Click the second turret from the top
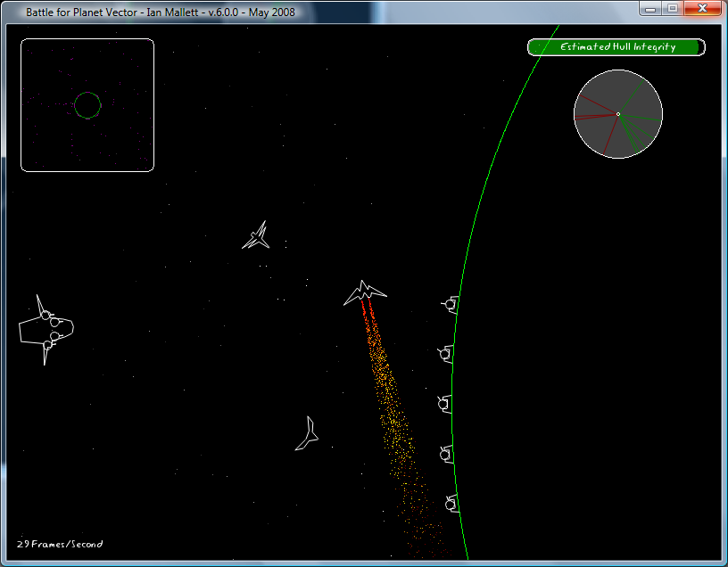This screenshot has width=728, height=567. [x=447, y=355]
